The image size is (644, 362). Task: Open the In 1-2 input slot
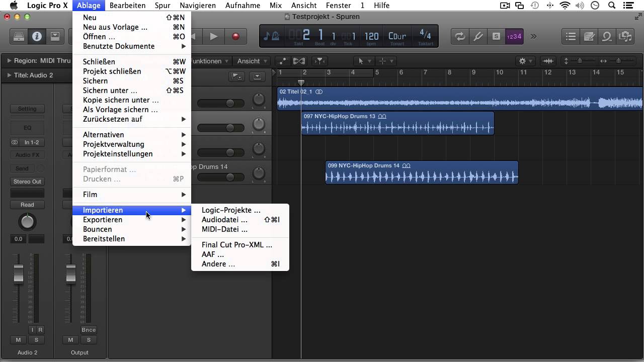[31, 142]
